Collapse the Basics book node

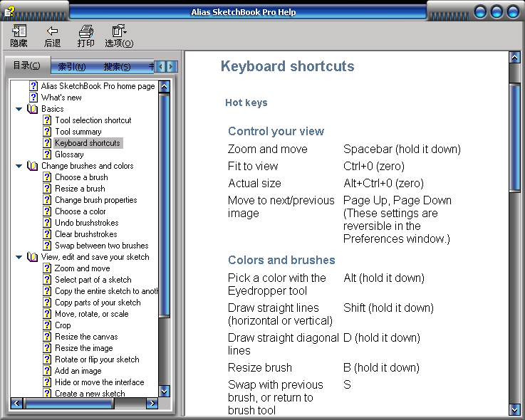[x=19, y=109]
